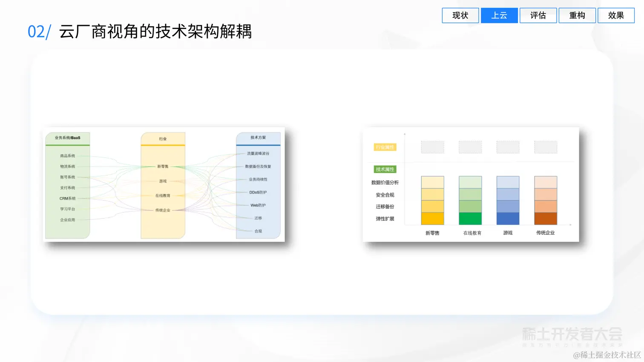Select 商品系统 in the business systems column

(67, 156)
